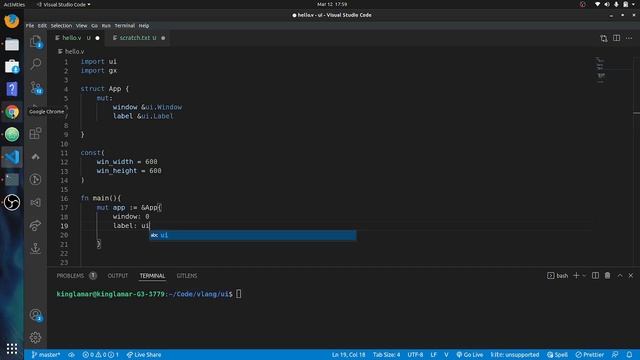The height and width of the screenshot is (360, 640).
Task: Kill the terminal using the trash icon
Action: [607, 276]
